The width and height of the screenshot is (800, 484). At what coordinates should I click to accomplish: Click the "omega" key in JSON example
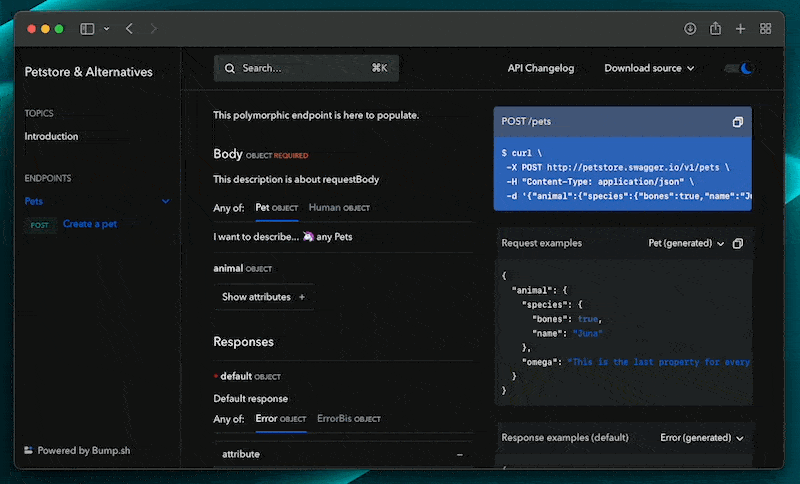pyautogui.click(x=541, y=362)
